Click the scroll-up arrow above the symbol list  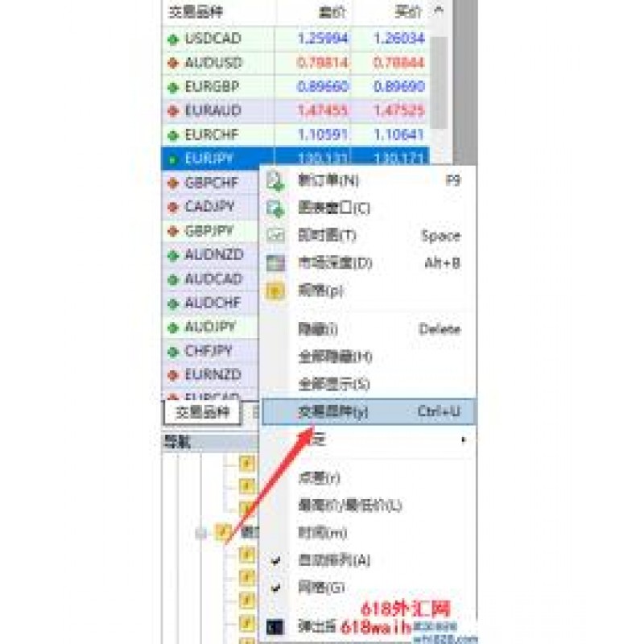439,11
